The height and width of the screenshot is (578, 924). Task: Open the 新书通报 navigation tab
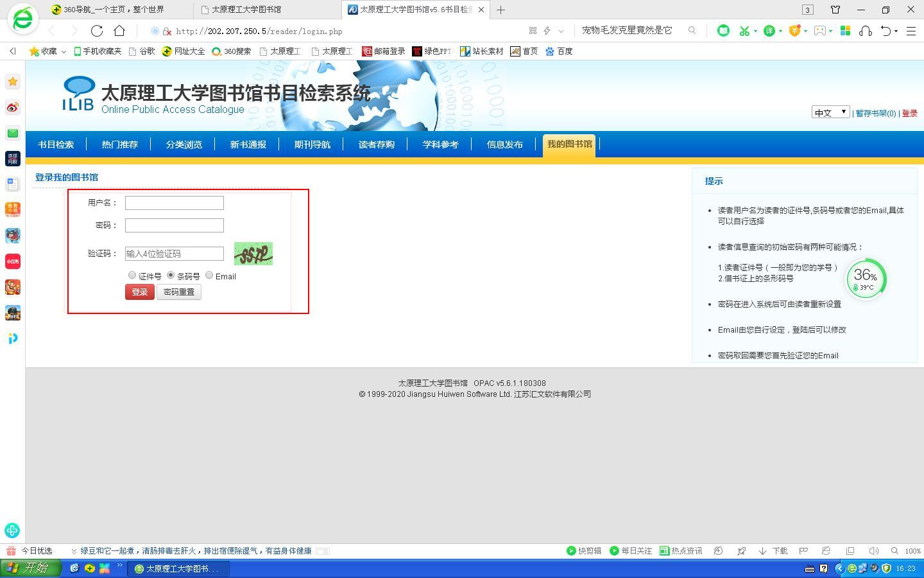[x=248, y=144]
